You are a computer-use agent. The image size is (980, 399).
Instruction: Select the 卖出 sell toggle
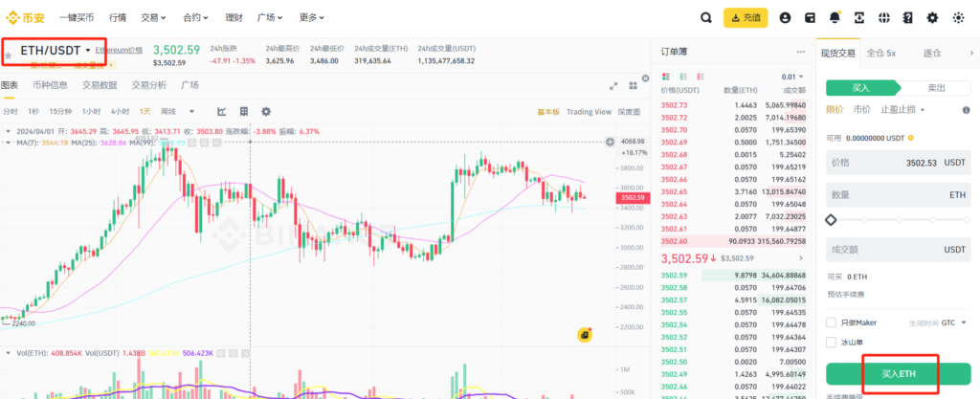pos(936,88)
